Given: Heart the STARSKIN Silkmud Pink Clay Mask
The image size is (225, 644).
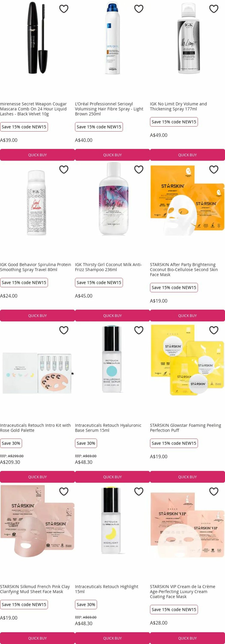Looking at the screenshot, I should (x=64, y=492).
